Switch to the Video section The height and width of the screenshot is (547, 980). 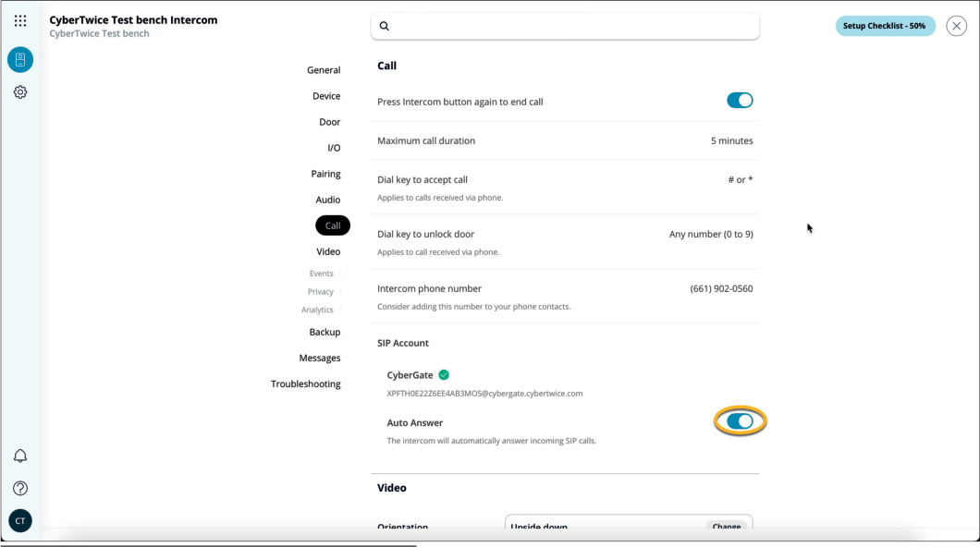328,250
